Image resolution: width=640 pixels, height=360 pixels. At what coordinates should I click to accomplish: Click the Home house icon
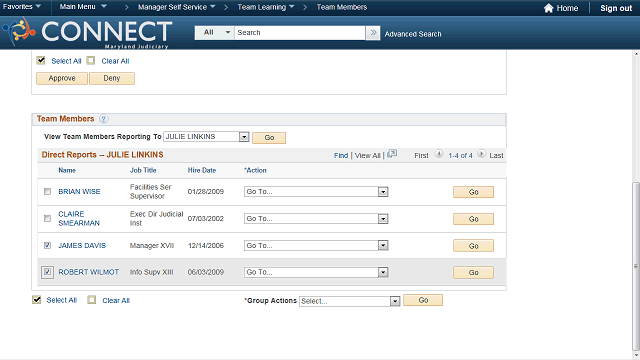coord(548,8)
